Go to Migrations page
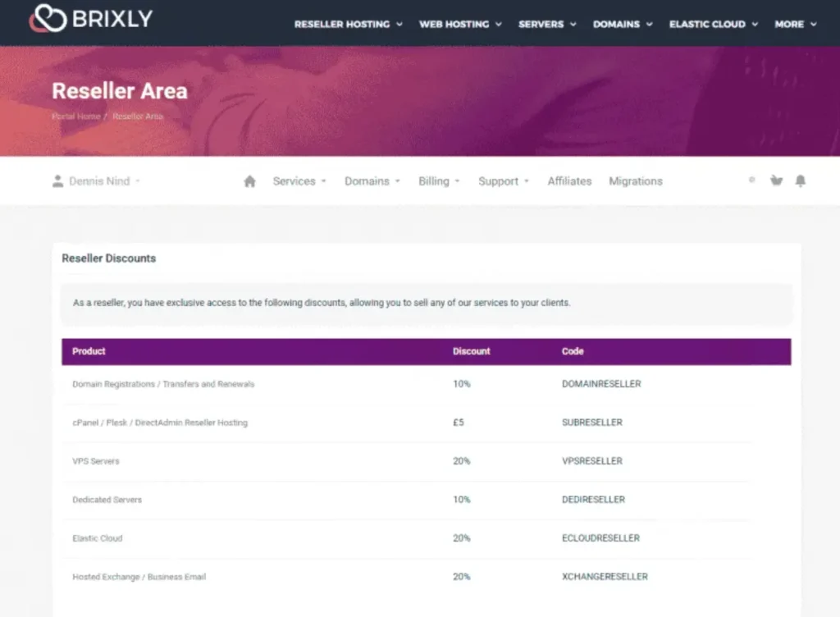The height and width of the screenshot is (617, 840). click(x=636, y=181)
